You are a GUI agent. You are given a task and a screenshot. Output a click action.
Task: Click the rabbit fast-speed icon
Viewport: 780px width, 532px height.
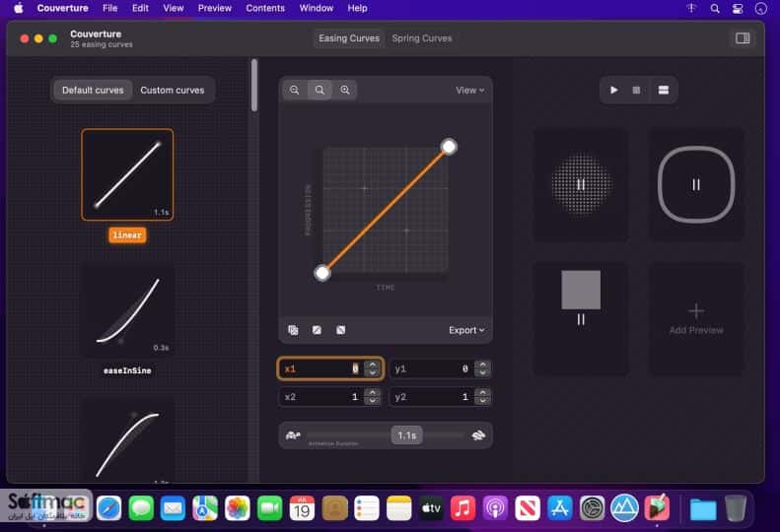point(478,435)
